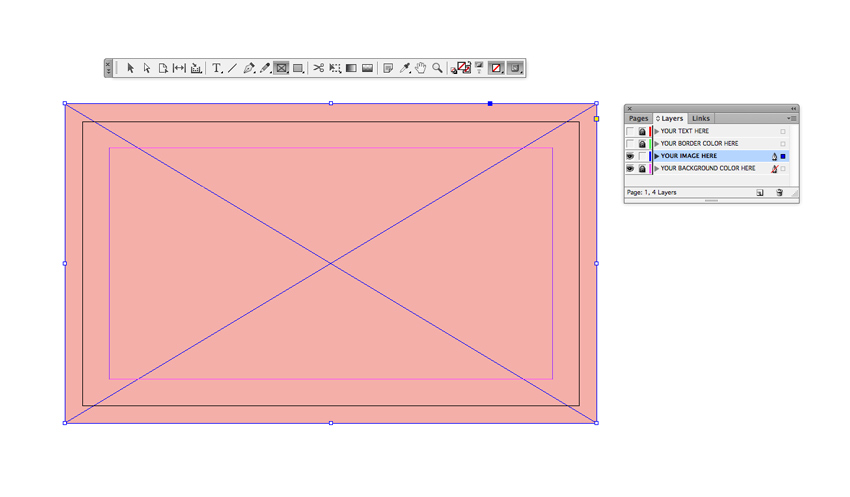Select the Gradient Swatch tool

point(351,68)
